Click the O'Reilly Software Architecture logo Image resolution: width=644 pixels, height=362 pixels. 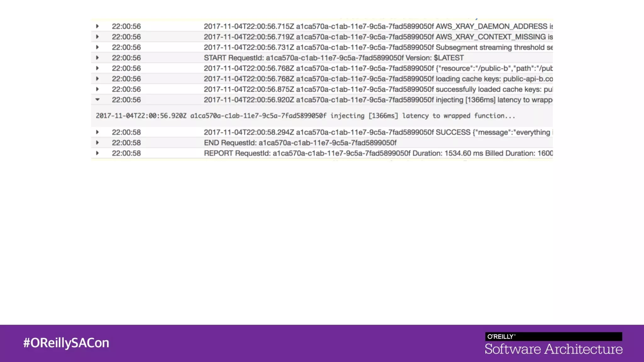tap(553, 344)
